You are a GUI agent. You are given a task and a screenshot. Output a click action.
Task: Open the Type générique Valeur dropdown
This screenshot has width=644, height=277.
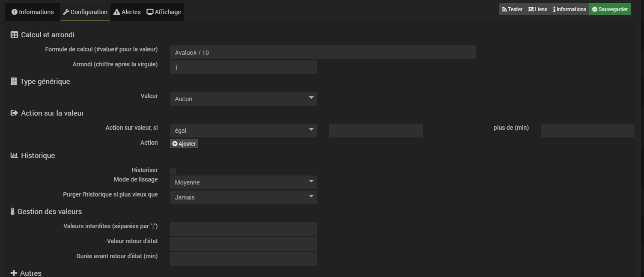point(243,99)
